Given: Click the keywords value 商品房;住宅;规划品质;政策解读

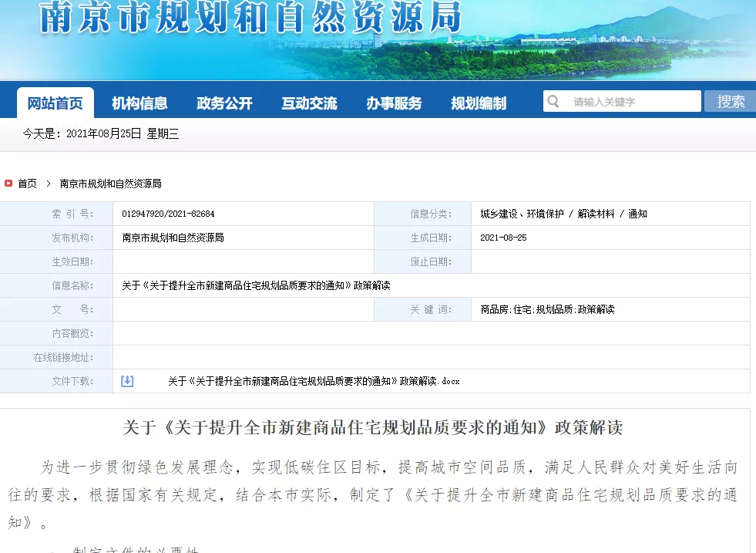Looking at the screenshot, I should [547, 309].
